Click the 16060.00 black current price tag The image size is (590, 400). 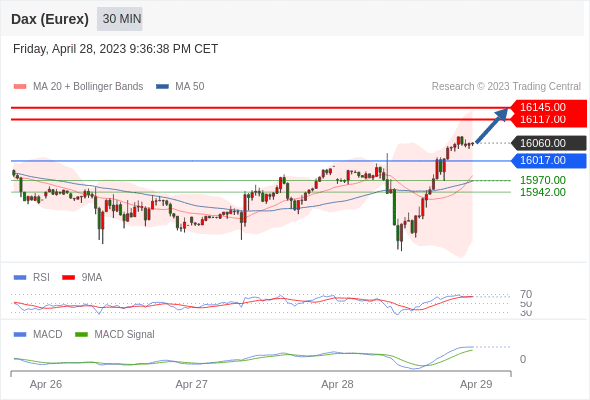[x=549, y=143]
